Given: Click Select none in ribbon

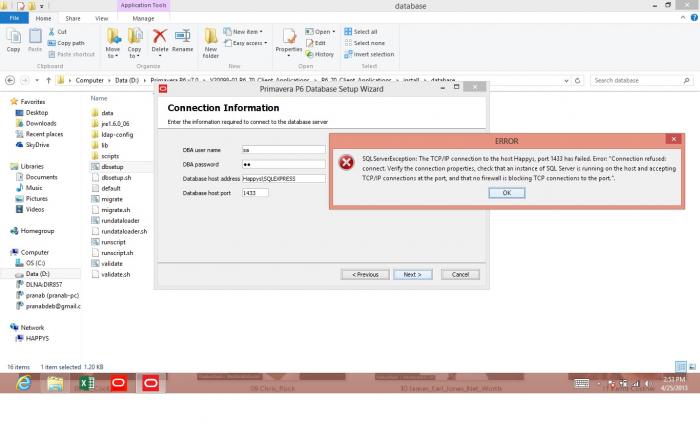Looking at the screenshot, I should [x=364, y=43].
